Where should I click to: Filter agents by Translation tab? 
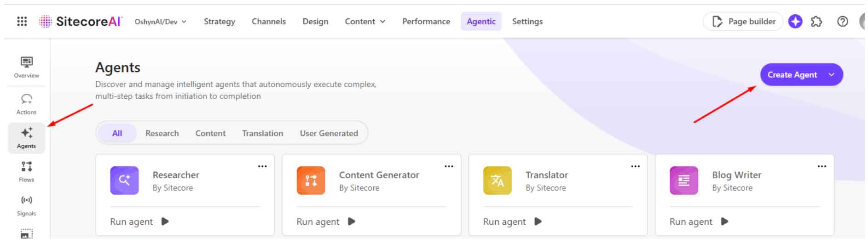click(x=263, y=133)
